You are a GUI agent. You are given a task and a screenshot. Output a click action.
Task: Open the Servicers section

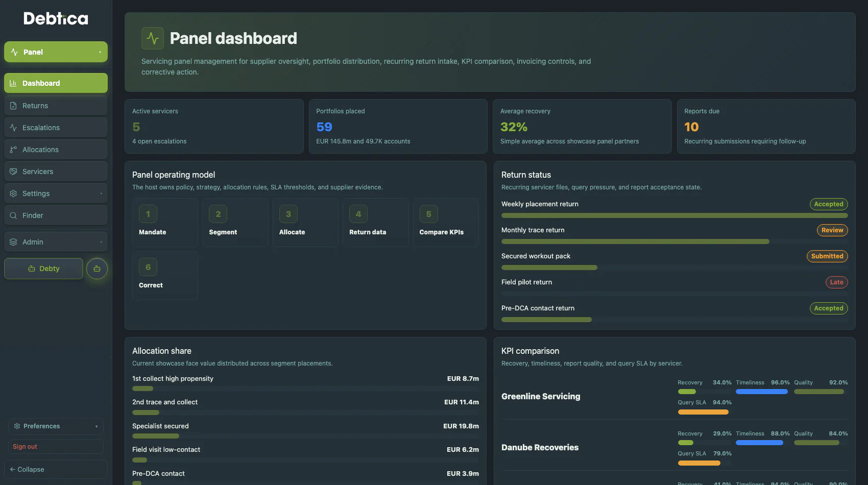click(56, 172)
